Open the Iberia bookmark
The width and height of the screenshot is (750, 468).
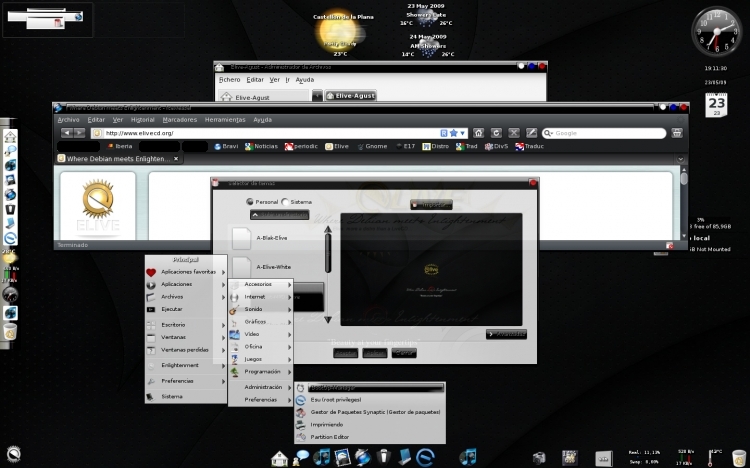point(120,146)
